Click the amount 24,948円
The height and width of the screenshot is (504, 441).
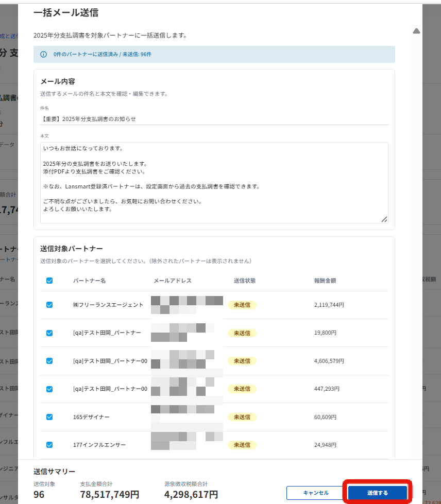click(x=325, y=445)
